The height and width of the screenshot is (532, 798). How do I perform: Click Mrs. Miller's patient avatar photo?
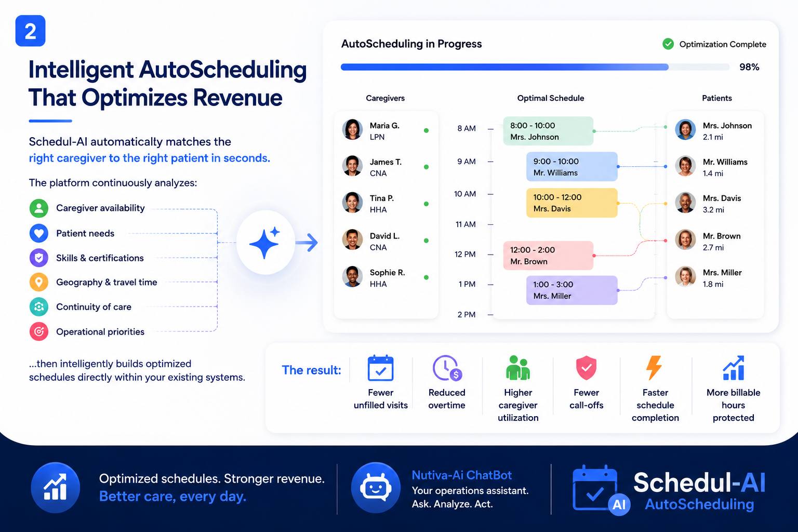685,276
